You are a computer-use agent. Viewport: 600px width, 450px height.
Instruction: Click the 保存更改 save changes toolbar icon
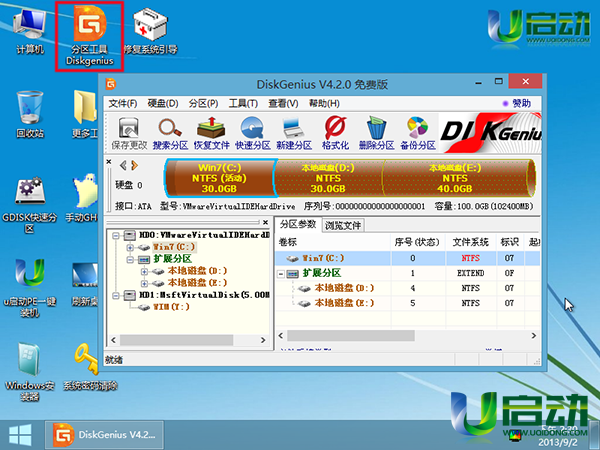129,134
